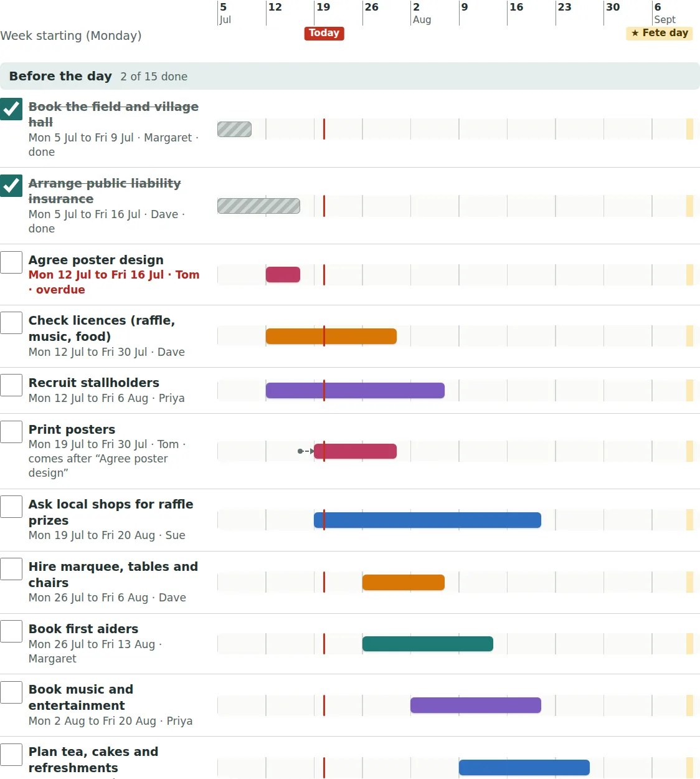The width and height of the screenshot is (700, 779).
Task: Click Mon 12 Jul to Fri 30 Jul · Dave
Action: (x=106, y=352)
